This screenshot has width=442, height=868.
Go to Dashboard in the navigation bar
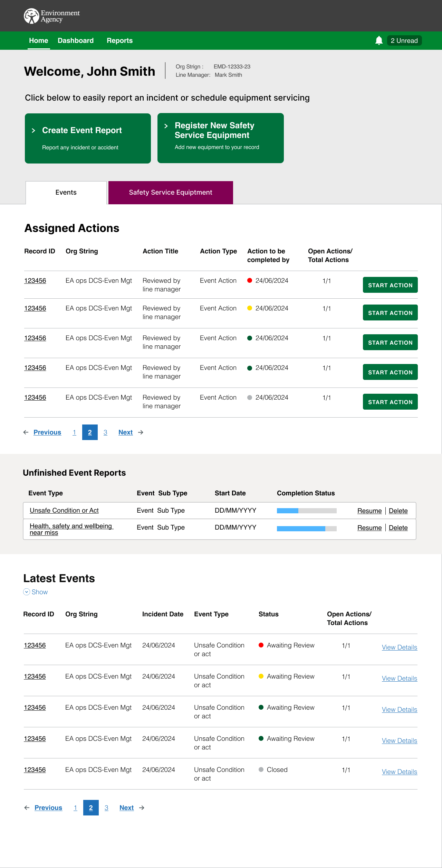76,40
